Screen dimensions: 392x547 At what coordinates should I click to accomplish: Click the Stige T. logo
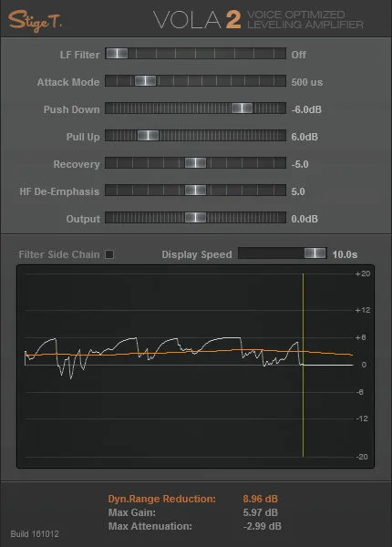pos(35,21)
